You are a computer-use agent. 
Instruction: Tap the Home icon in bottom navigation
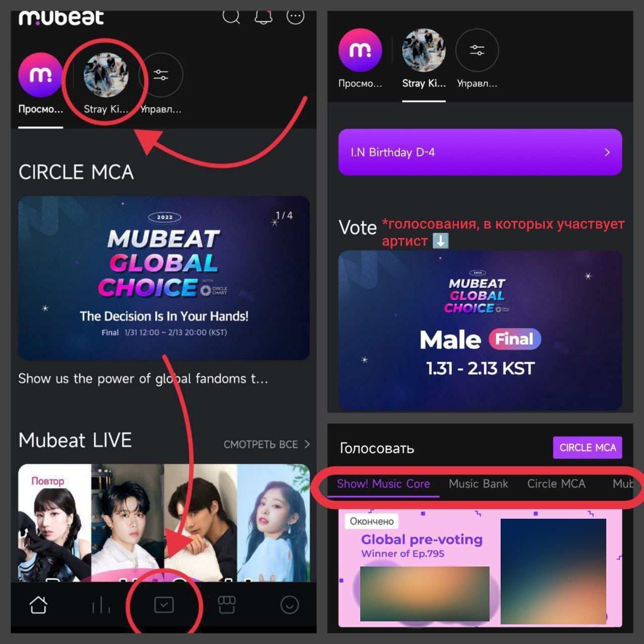[x=38, y=605]
